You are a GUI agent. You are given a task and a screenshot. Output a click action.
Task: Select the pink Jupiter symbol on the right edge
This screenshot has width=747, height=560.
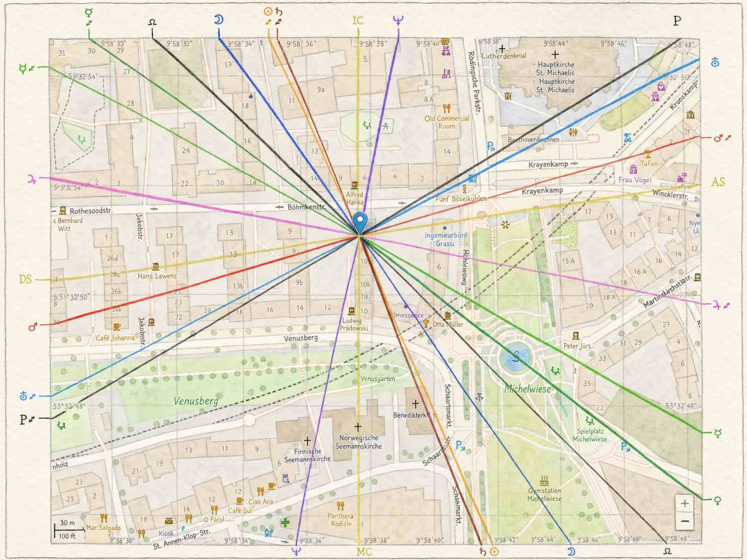[x=716, y=305]
